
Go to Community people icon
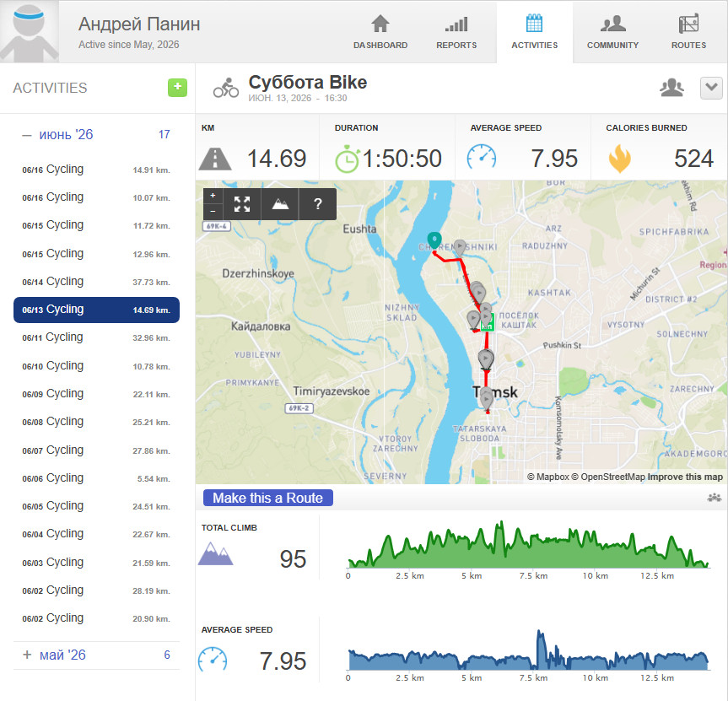click(612, 24)
